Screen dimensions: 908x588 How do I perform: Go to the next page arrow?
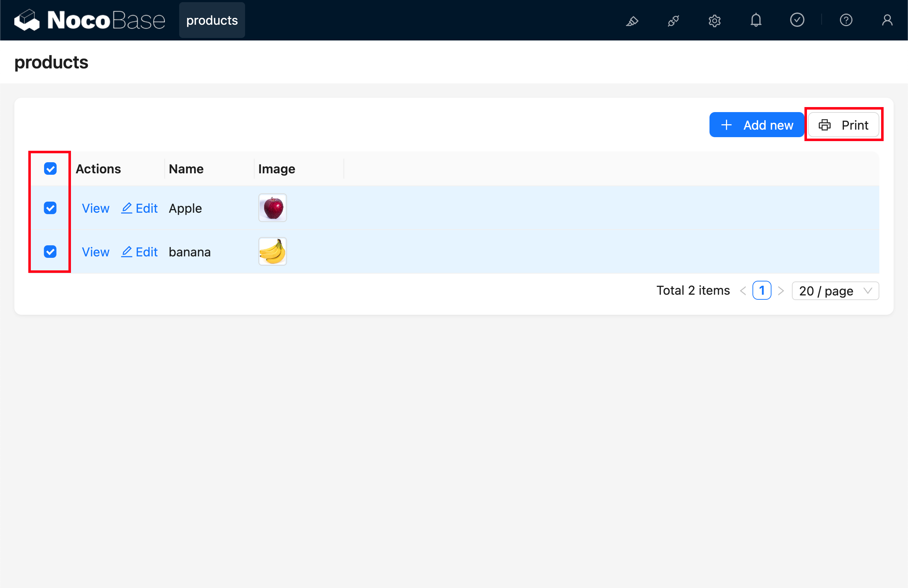tap(781, 291)
